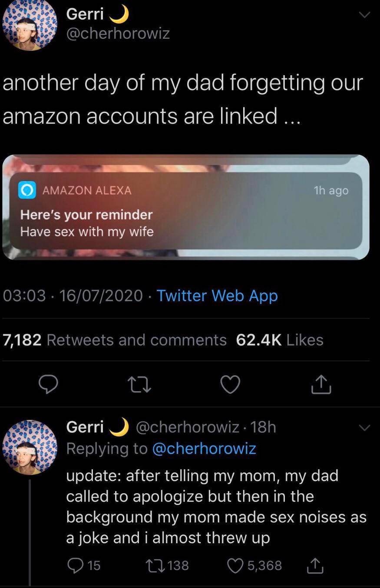Click the Amazon Alexa notification app icon
Screen dimensions: 380x588
pos(26,190)
